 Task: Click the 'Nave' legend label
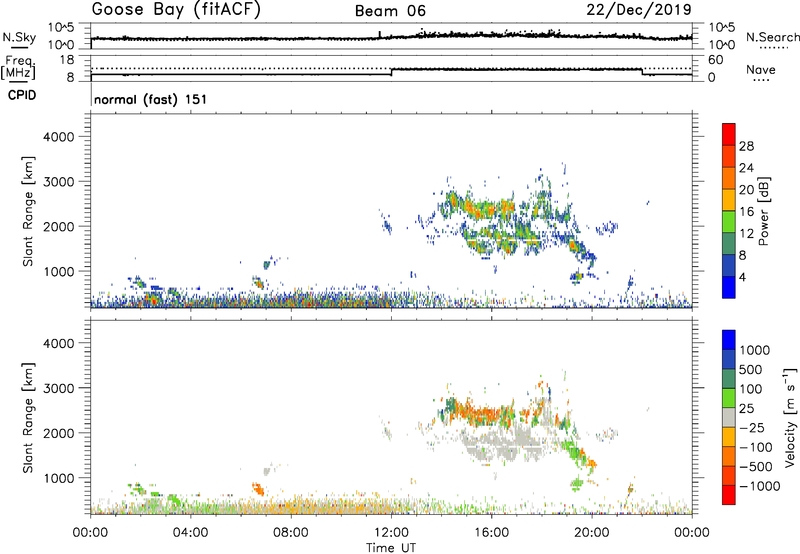(x=761, y=69)
